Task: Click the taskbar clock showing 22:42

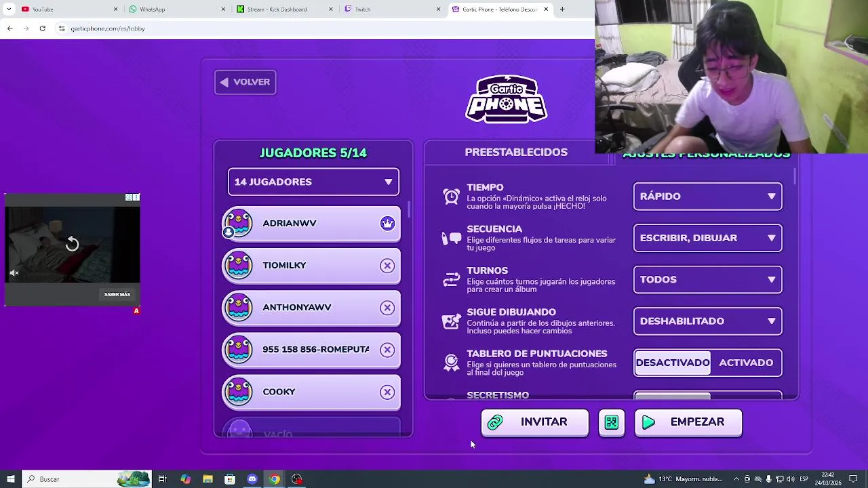Action: [x=828, y=479]
